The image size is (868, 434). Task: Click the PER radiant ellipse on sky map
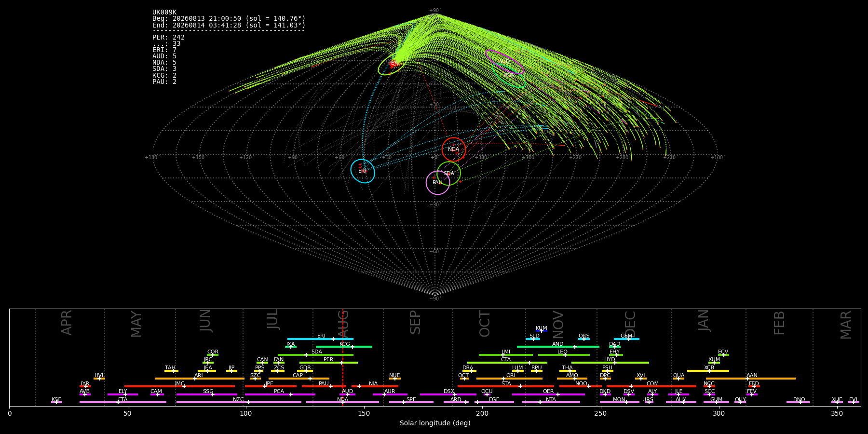[x=391, y=64]
